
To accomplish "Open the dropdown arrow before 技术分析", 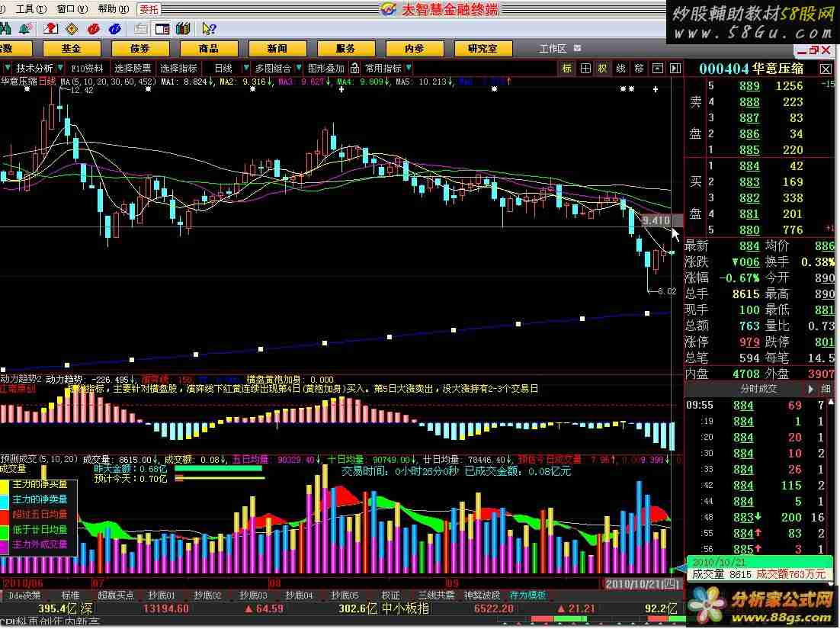I will 8,68.
